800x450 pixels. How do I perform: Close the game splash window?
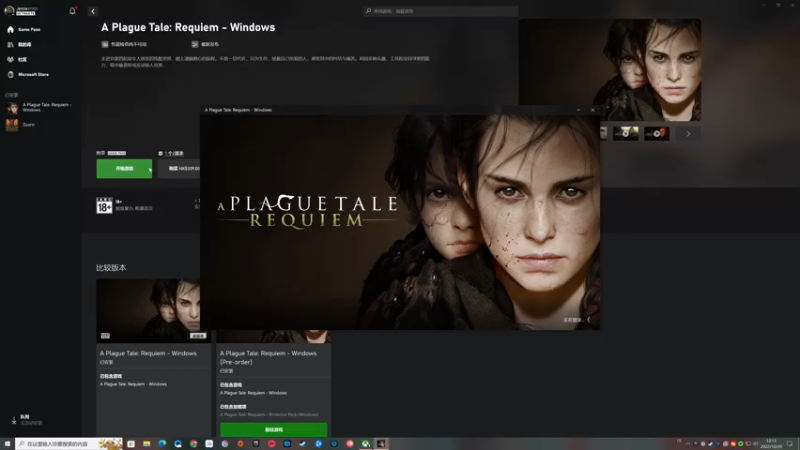pyautogui.click(x=592, y=110)
